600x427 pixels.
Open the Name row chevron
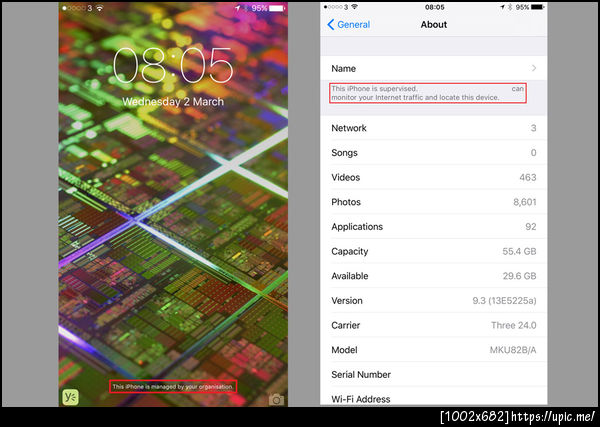[534, 68]
